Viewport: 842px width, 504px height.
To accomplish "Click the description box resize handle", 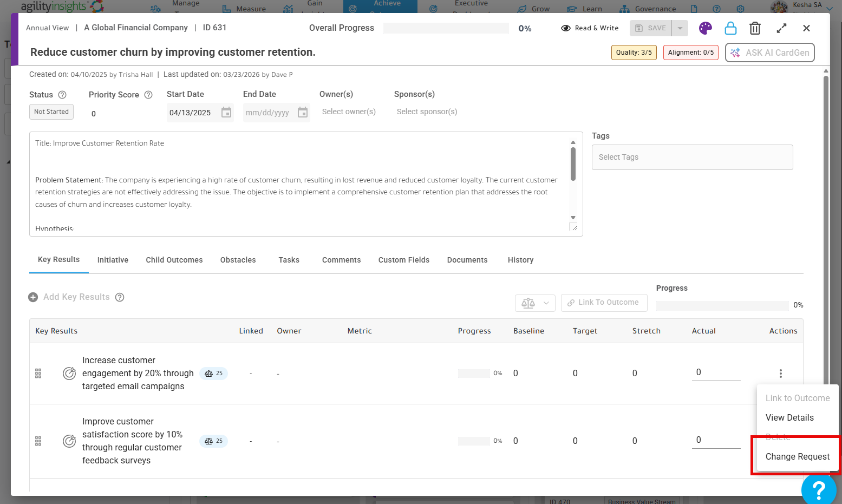I will 574,228.
